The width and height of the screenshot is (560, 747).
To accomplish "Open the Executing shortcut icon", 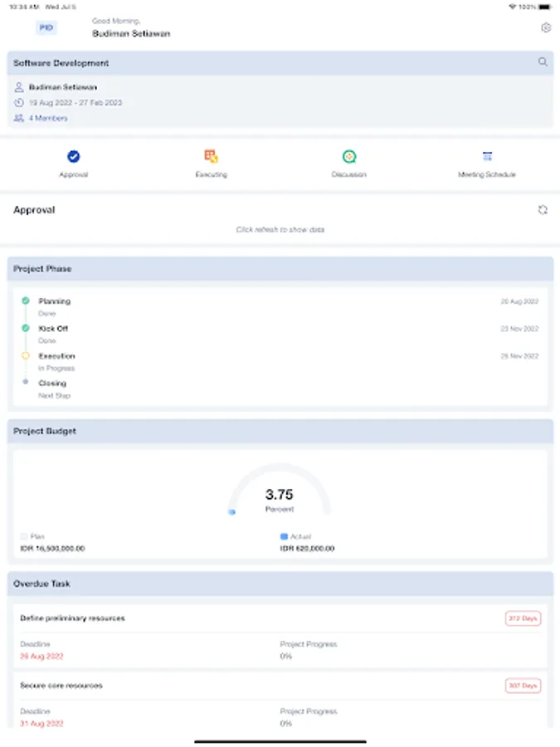I will (x=212, y=156).
